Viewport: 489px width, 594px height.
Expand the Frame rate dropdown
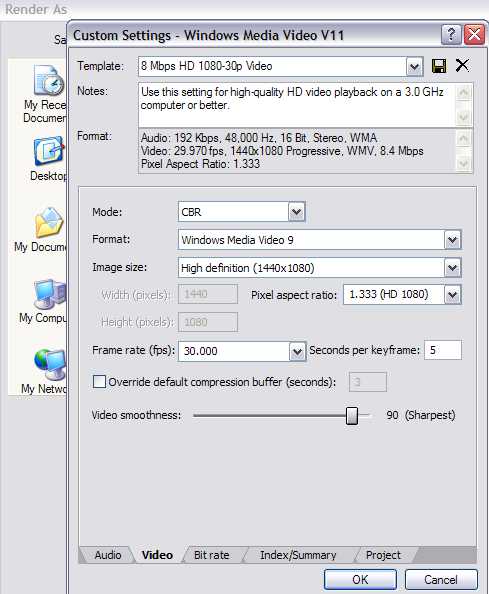click(x=297, y=351)
